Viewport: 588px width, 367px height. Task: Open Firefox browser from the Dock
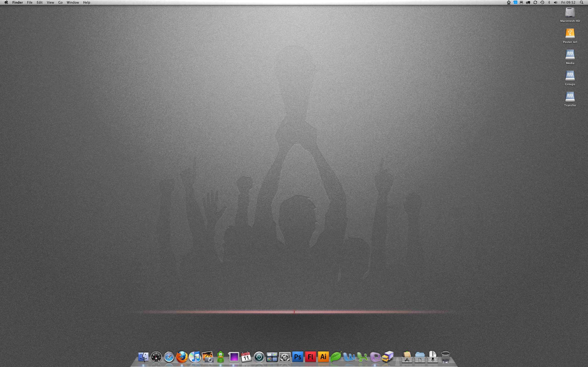pyautogui.click(x=182, y=357)
